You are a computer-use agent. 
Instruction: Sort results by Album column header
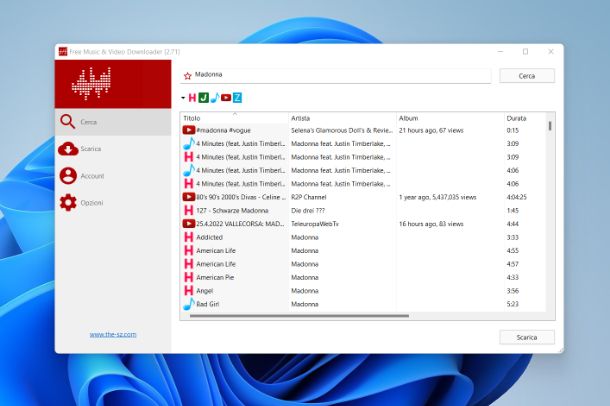450,118
